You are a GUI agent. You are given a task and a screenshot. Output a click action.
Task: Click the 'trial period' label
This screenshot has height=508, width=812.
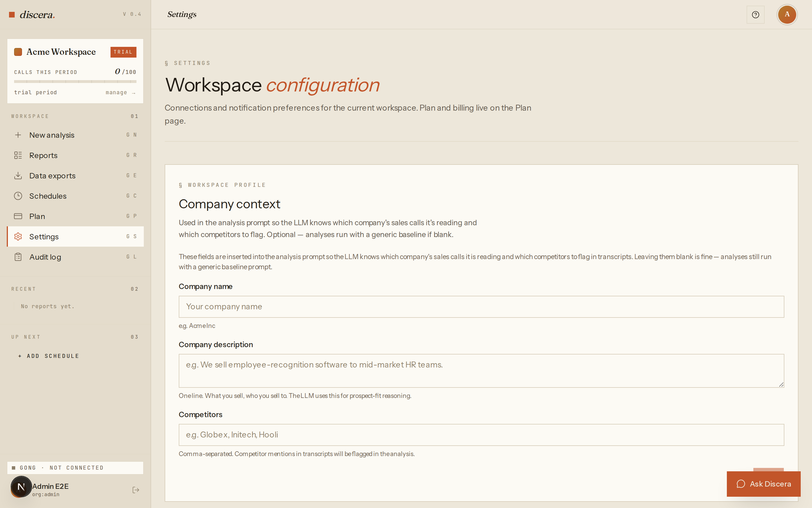[35, 92]
